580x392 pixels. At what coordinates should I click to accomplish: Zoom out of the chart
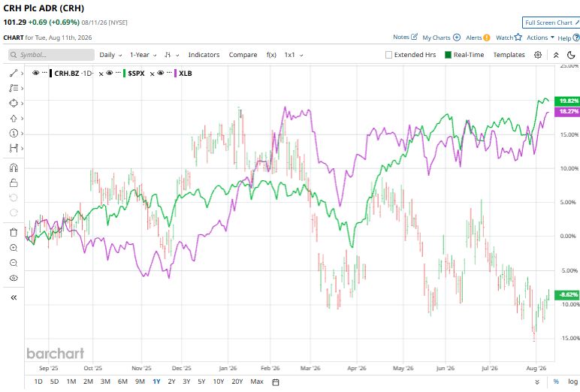tap(14, 263)
